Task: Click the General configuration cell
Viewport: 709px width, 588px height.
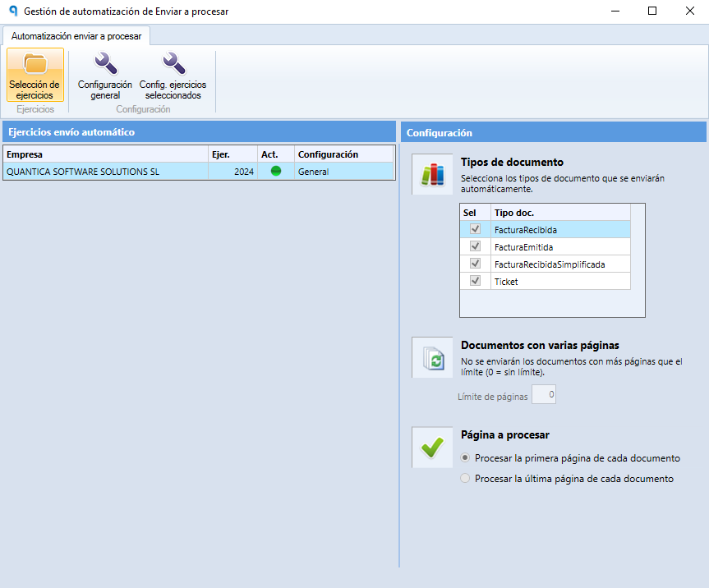Action: point(343,172)
